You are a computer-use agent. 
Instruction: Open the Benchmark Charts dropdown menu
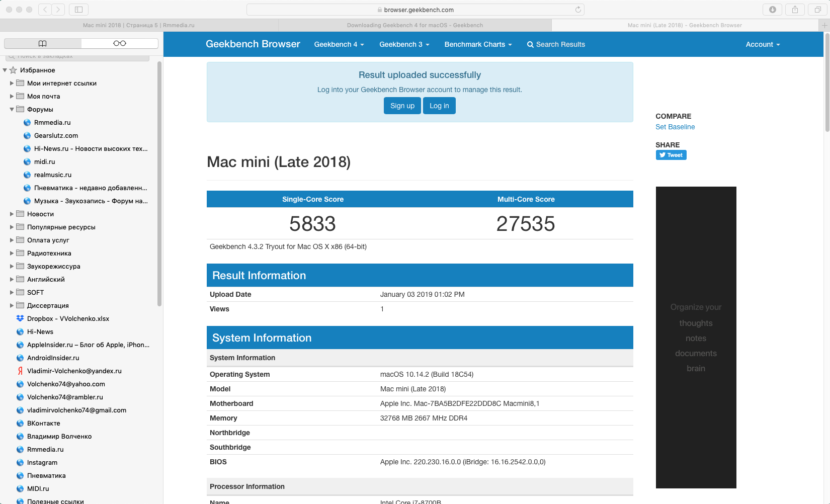coord(478,44)
